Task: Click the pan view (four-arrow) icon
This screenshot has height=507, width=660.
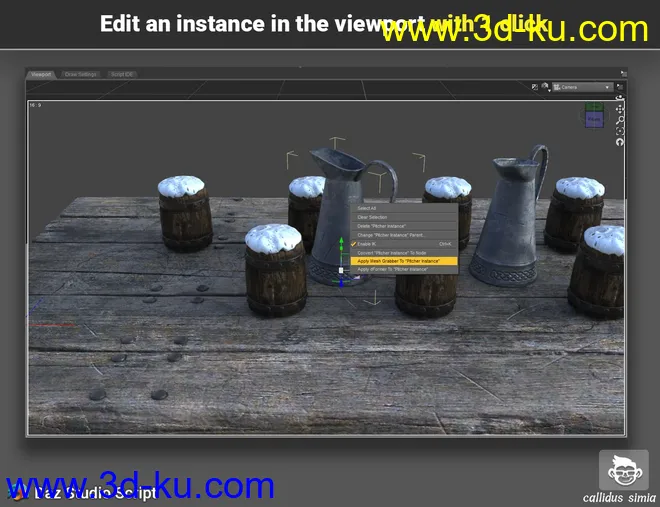Action: pos(620,109)
